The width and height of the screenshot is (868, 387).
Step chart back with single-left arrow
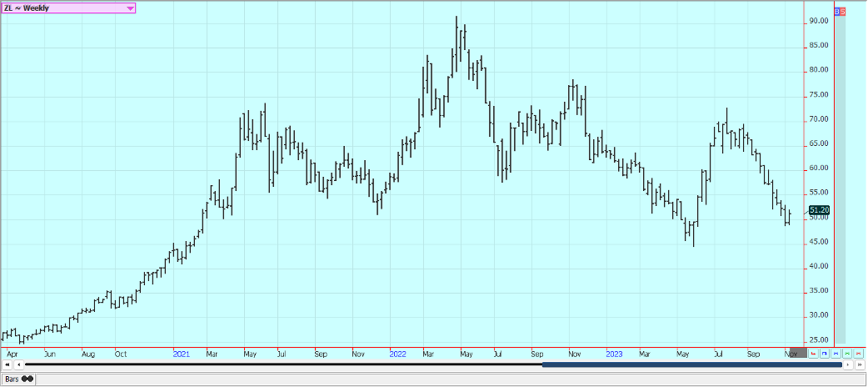(x=18, y=364)
